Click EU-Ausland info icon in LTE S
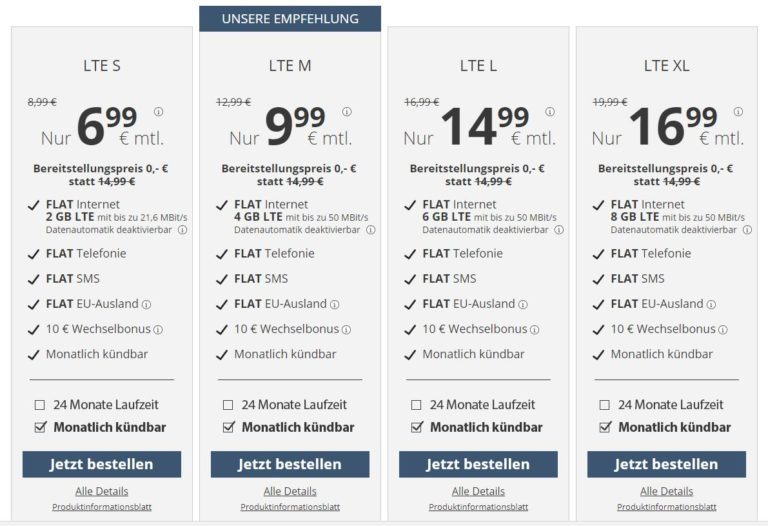 [146, 304]
